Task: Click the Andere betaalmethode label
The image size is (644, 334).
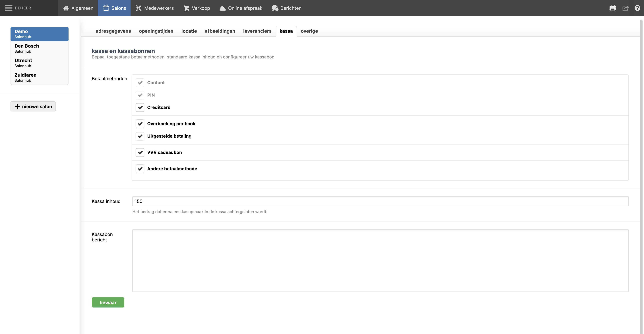Action: point(172,169)
